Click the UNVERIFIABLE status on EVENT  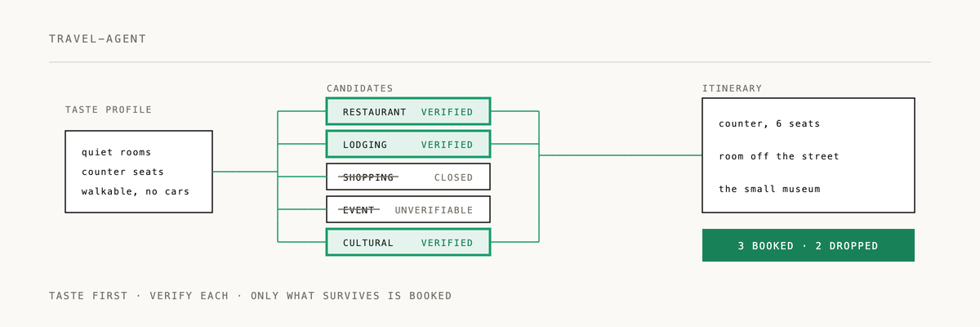pos(434,210)
